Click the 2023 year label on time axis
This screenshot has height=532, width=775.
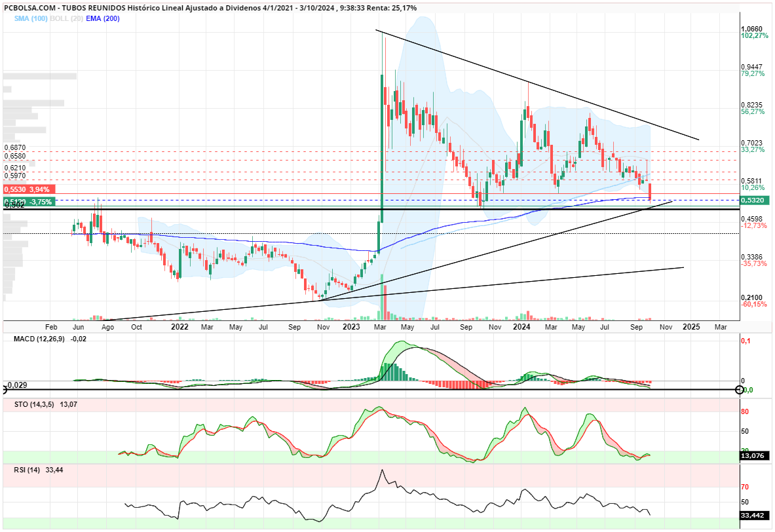[351, 327]
